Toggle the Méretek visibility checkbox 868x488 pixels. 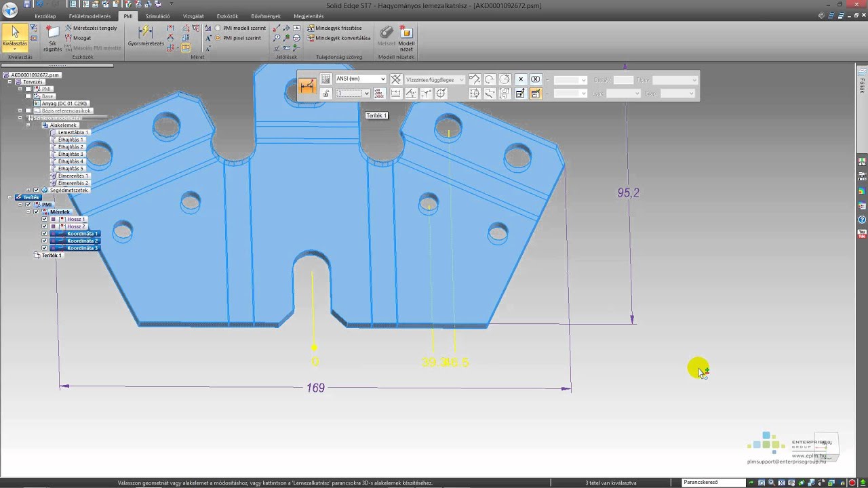click(x=36, y=212)
